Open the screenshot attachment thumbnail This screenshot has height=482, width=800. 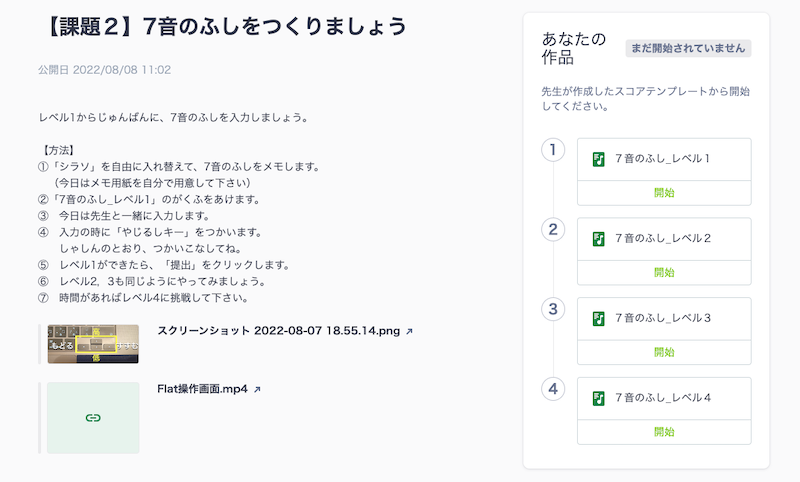(93, 343)
